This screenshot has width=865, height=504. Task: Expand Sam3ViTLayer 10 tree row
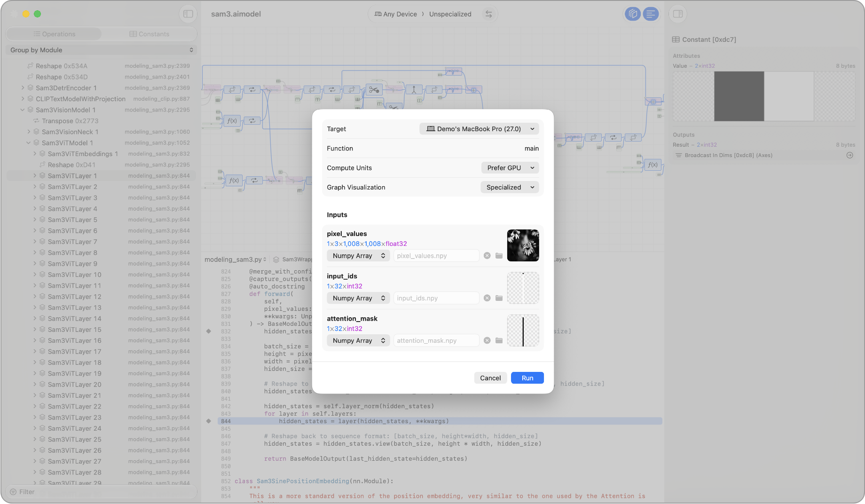point(35,275)
